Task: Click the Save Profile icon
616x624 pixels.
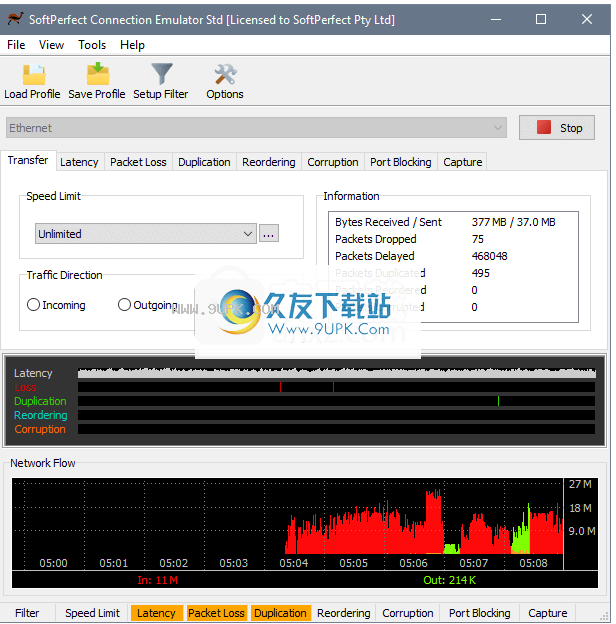Action: (98, 74)
